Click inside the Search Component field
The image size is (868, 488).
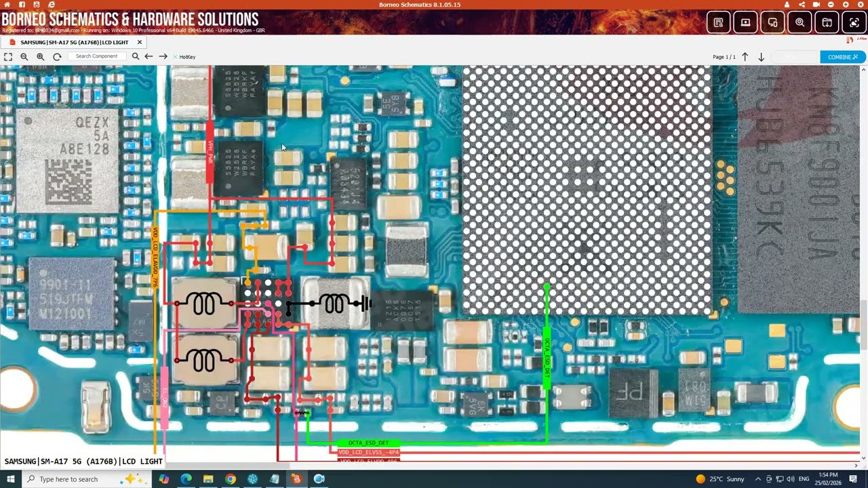coord(97,56)
